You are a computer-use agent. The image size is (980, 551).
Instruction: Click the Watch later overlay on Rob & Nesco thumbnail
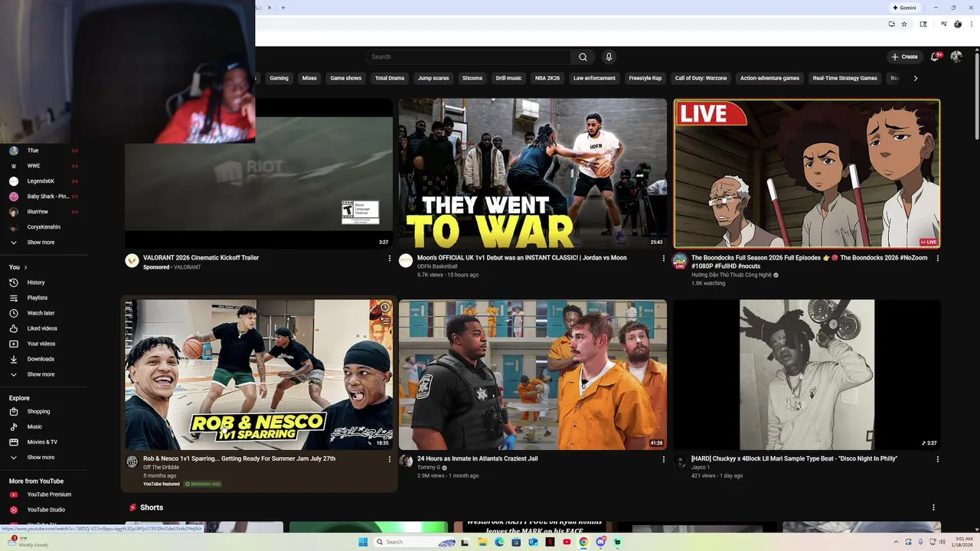click(384, 308)
